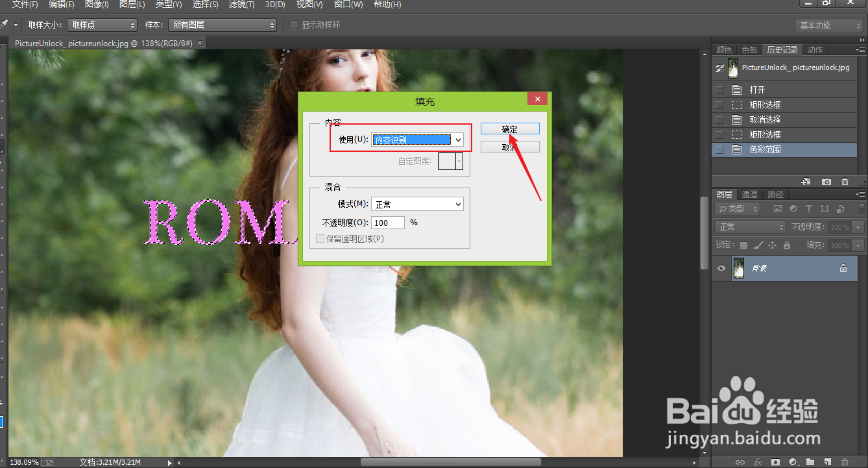Lock transparent pixels of the layer
Screen dimensions: 868x468
[743, 245]
